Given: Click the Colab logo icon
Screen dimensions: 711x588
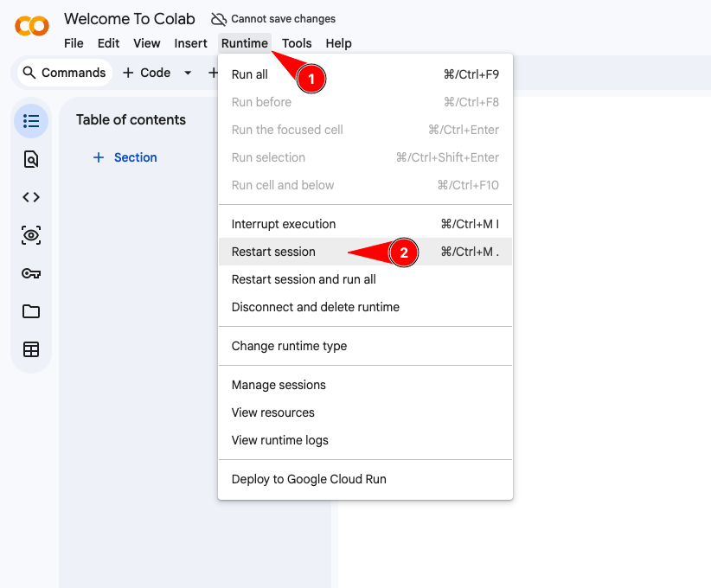Looking at the screenshot, I should tap(32, 26).
